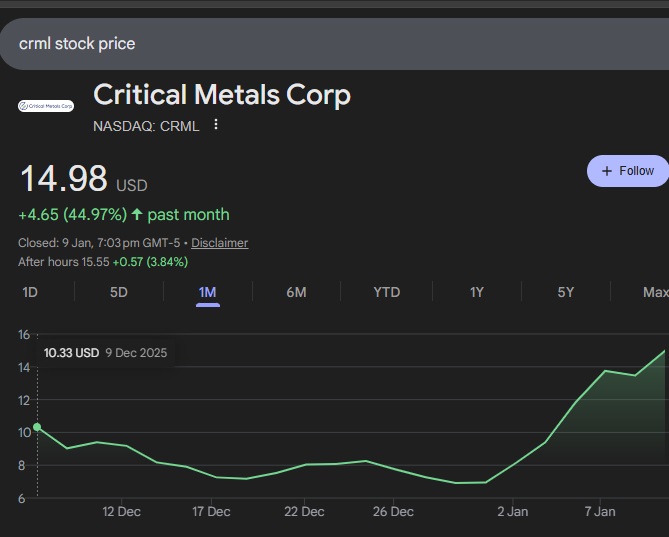Open the three-dot more options menu
The width and height of the screenshot is (669, 537).
(216, 125)
